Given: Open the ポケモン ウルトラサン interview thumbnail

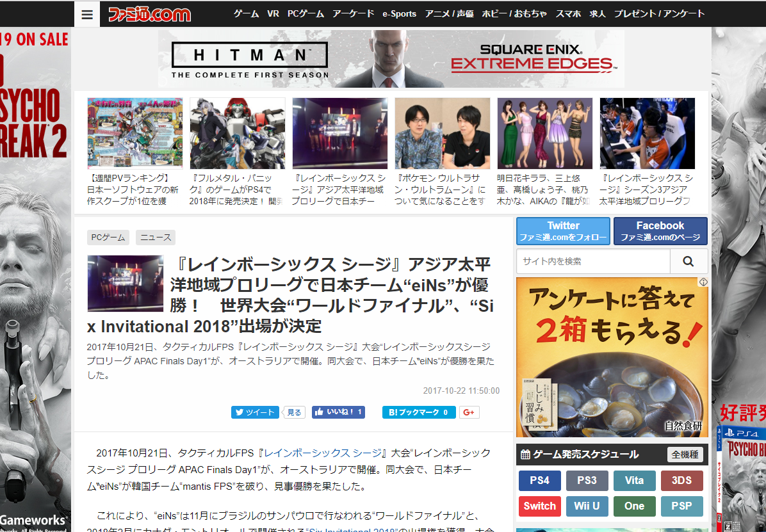Looking at the screenshot, I should pos(443,133).
